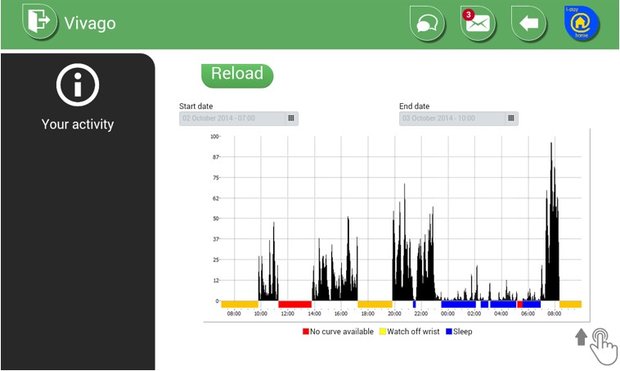Open the Start date calendar picker
This screenshot has height=371, width=620.
coord(291,118)
